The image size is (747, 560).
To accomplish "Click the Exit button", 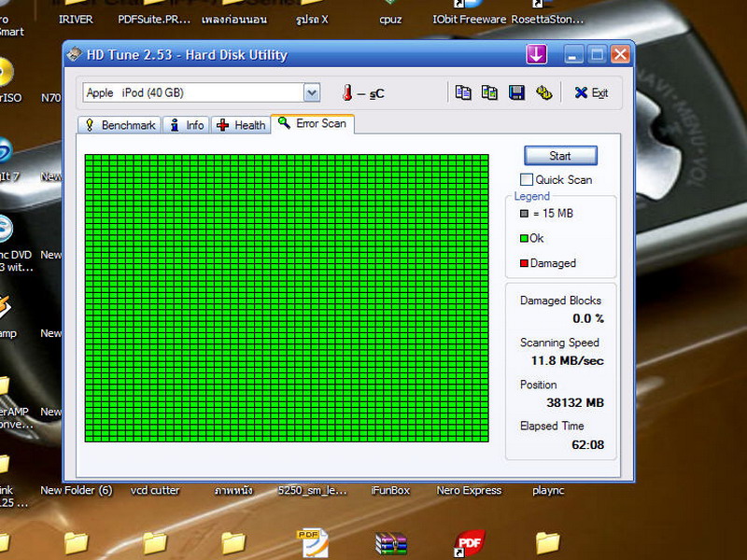I will 591,92.
